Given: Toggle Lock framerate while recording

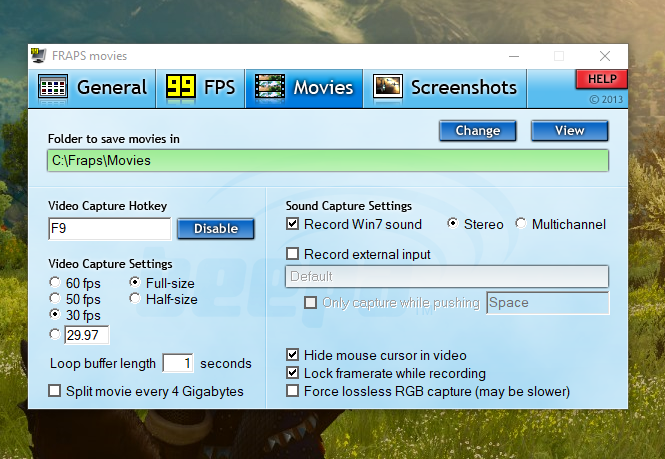Looking at the screenshot, I should click(x=292, y=373).
